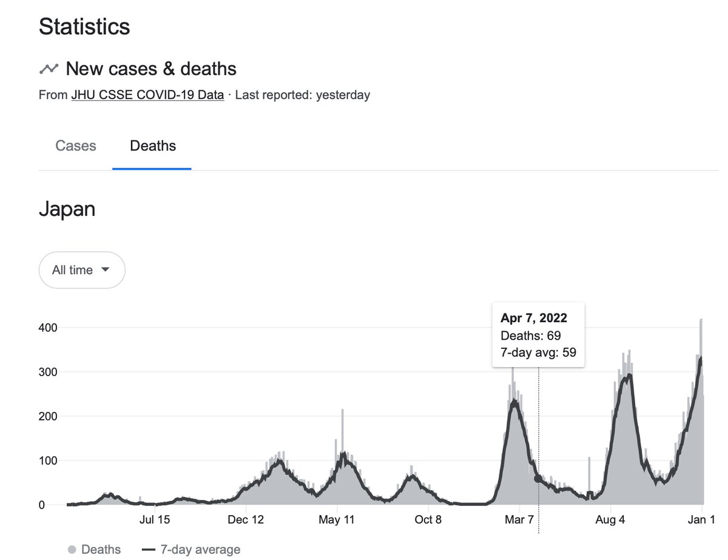
Task: Click the 'Japan' chart title
Action: click(x=67, y=209)
